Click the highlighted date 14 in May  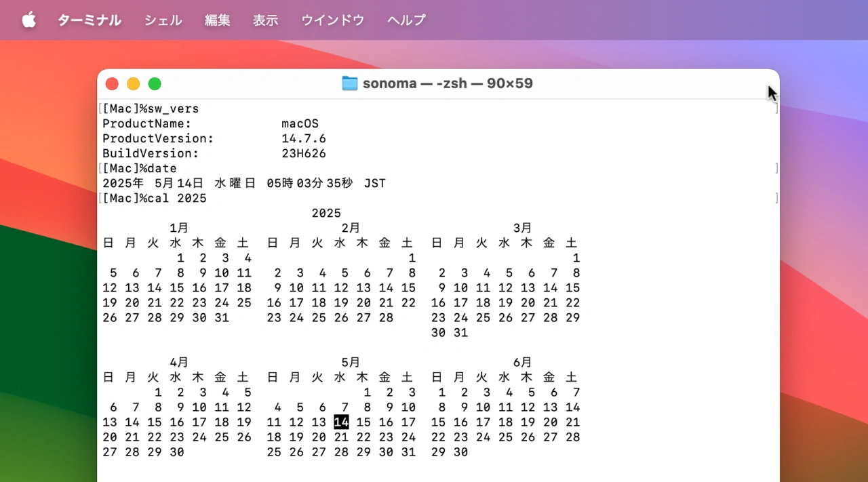[x=341, y=422]
